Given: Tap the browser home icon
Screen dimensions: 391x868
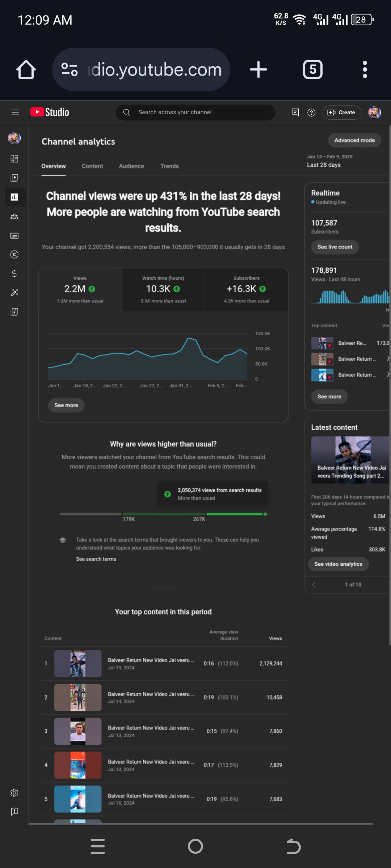Looking at the screenshot, I should point(26,69).
